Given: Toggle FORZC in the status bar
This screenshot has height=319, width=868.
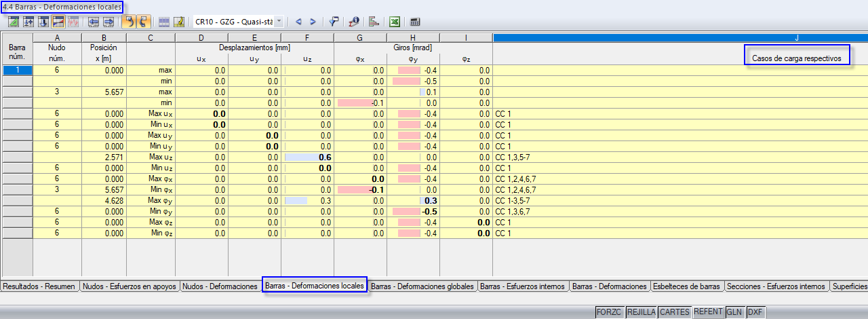Looking at the screenshot, I should [610, 312].
